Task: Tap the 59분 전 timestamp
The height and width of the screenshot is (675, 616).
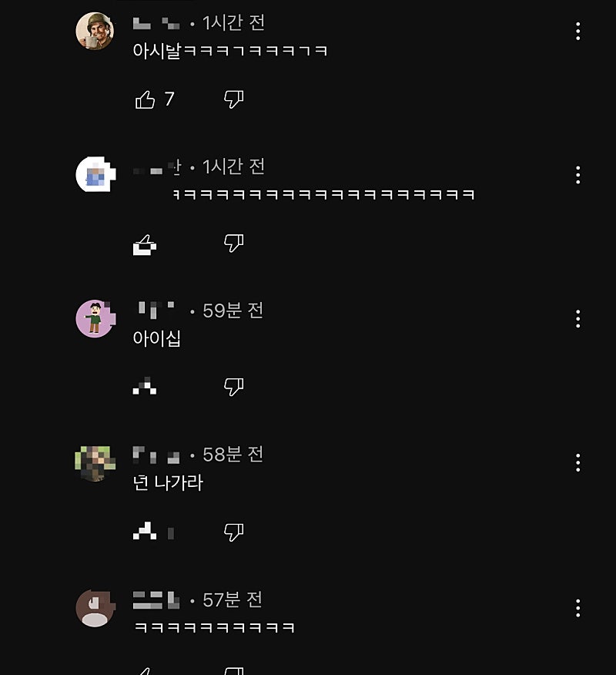Action: [x=233, y=311]
